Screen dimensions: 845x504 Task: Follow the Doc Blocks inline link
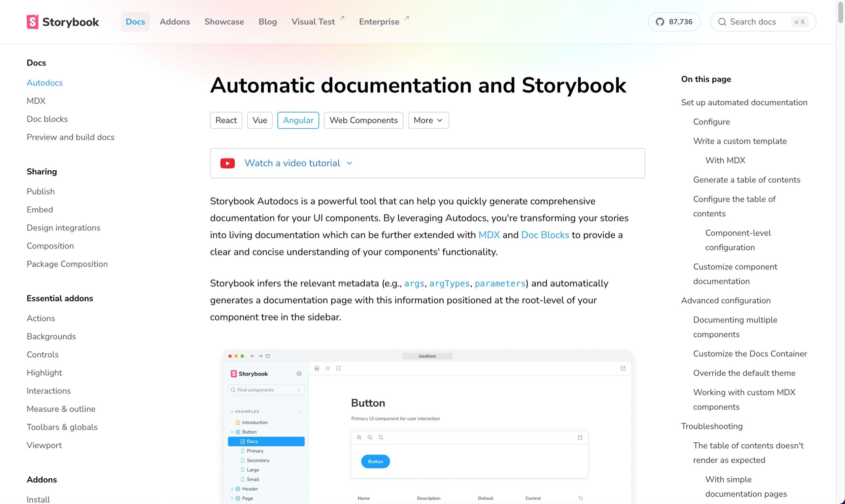tap(545, 235)
